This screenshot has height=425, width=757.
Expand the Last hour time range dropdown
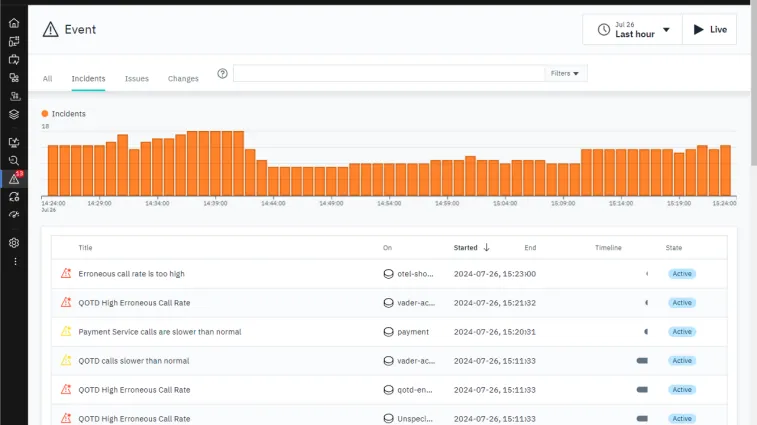point(632,29)
